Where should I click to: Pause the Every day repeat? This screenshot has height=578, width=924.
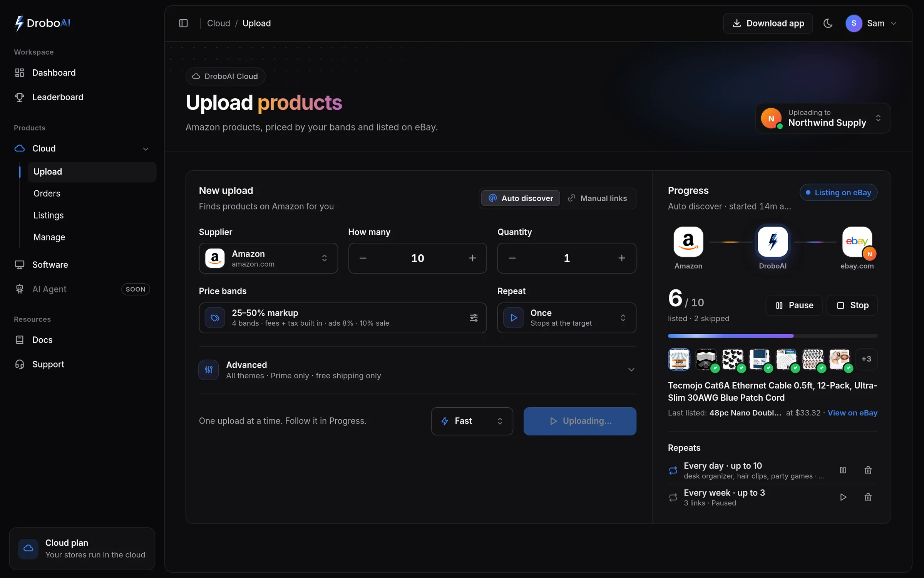tap(843, 470)
